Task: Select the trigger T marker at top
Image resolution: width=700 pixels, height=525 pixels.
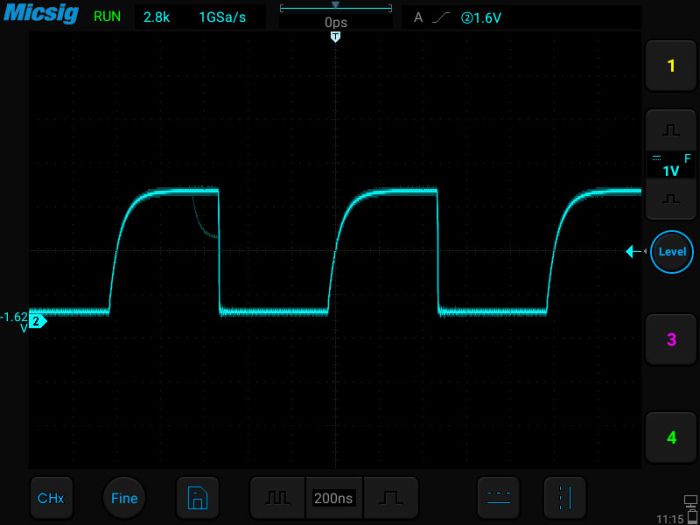Action: [336, 37]
